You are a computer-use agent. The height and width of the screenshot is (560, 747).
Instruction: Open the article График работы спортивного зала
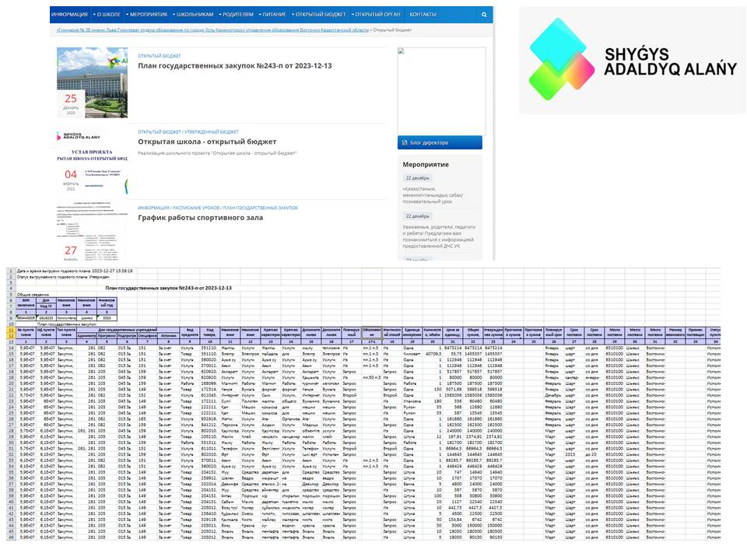(201, 218)
